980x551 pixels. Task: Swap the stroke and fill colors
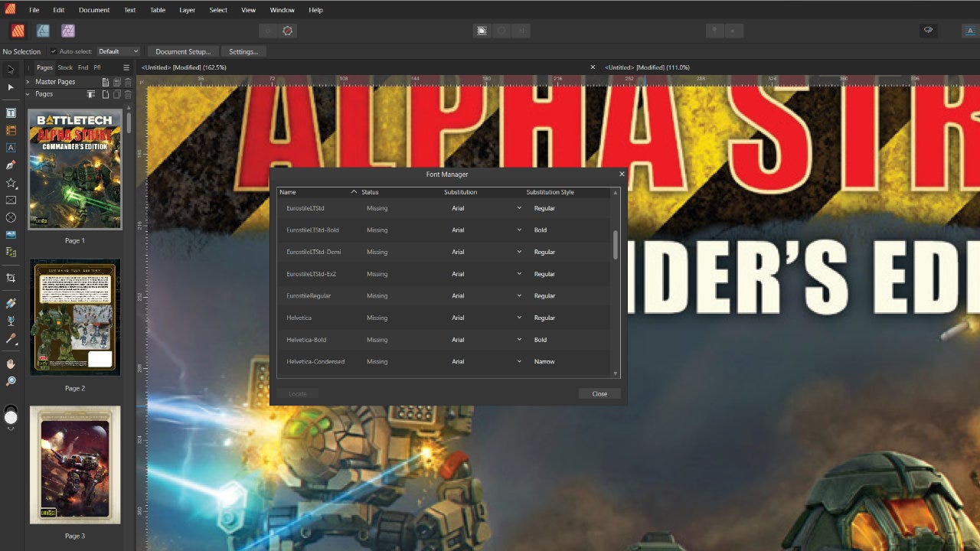click(11, 429)
